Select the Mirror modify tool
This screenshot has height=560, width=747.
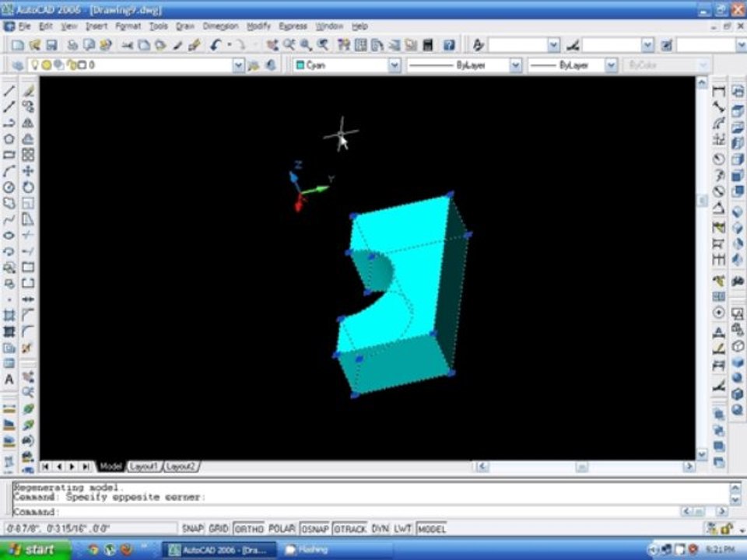click(x=28, y=123)
